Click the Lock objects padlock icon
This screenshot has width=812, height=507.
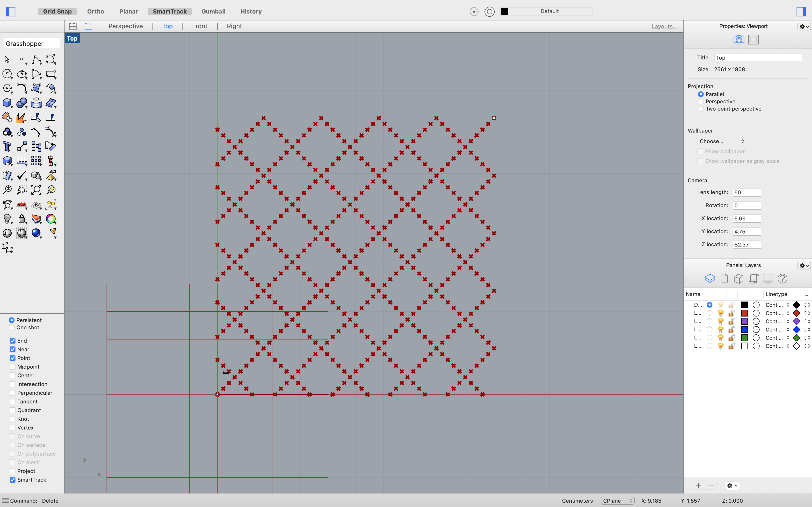click(x=22, y=219)
